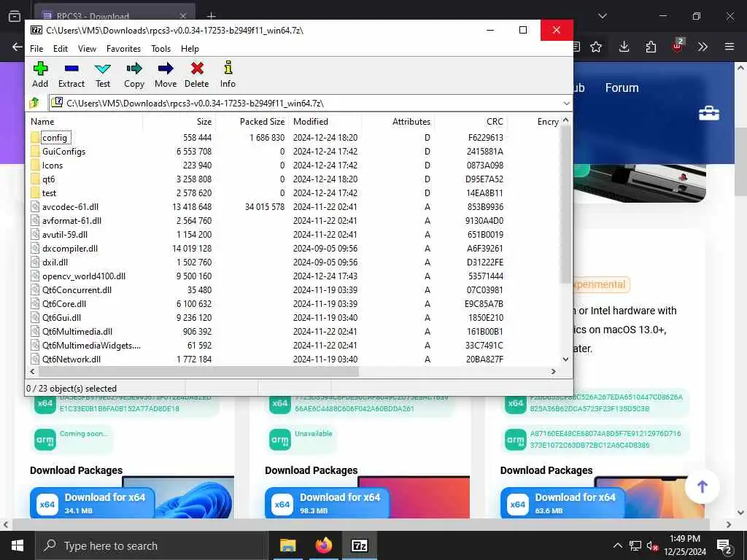Viewport: 747px width, 560px height.
Task: Open Firefox list all tabs dropdown
Action: click(x=602, y=16)
